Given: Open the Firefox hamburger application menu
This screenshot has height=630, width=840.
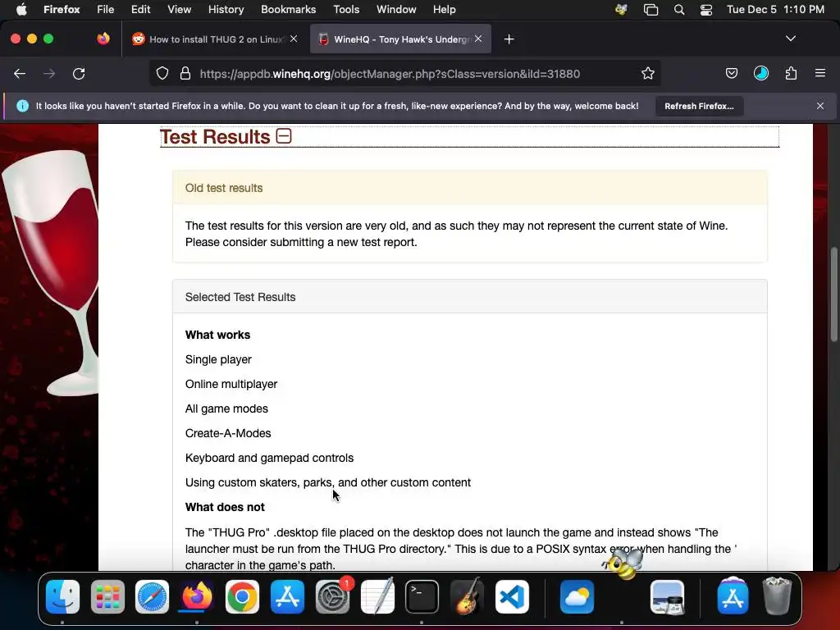Looking at the screenshot, I should (820, 73).
